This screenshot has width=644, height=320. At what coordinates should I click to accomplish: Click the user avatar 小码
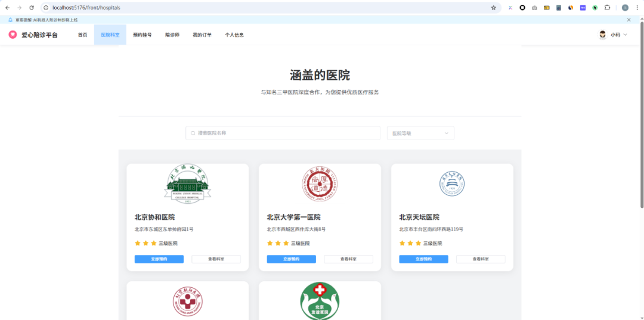point(602,35)
